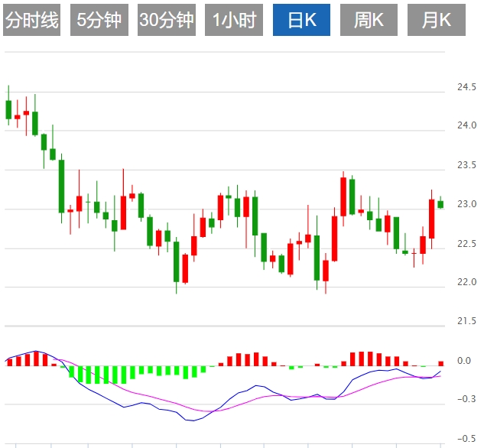The height and width of the screenshot is (448, 484).
Task: Switch to the 月K monthly chart
Action: point(436,20)
